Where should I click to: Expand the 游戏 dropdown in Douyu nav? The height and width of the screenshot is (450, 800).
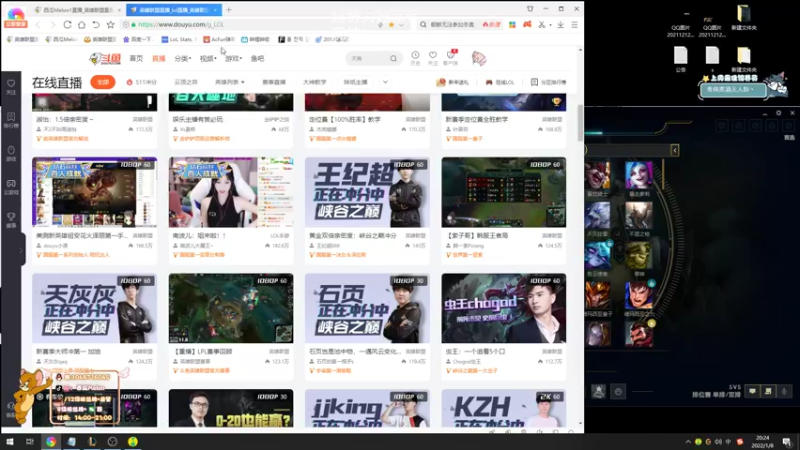pyautogui.click(x=233, y=59)
